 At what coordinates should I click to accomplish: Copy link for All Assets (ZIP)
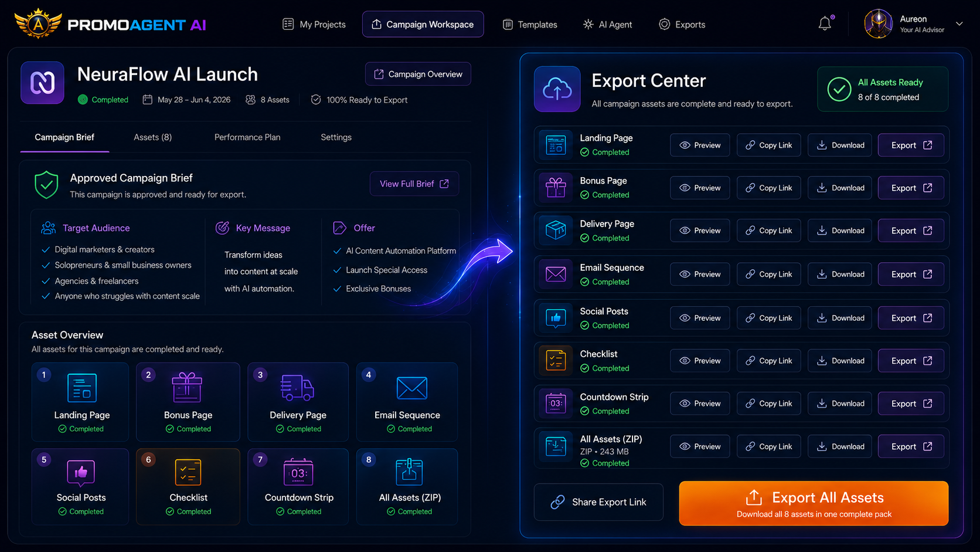tap(768, 446)
